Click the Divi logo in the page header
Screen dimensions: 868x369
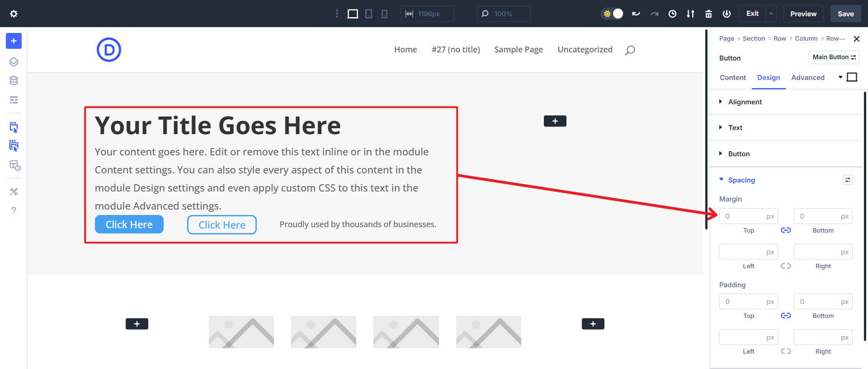pyautogui.click(x=109, y=50)
